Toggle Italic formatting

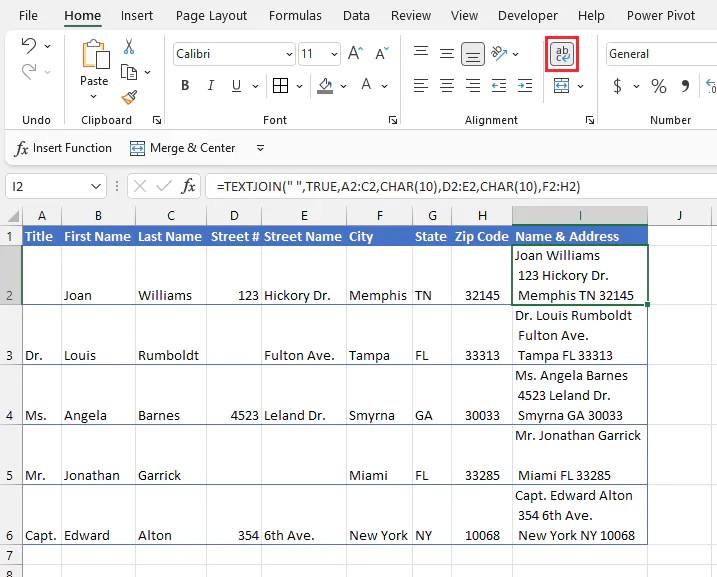pos(211,85)
